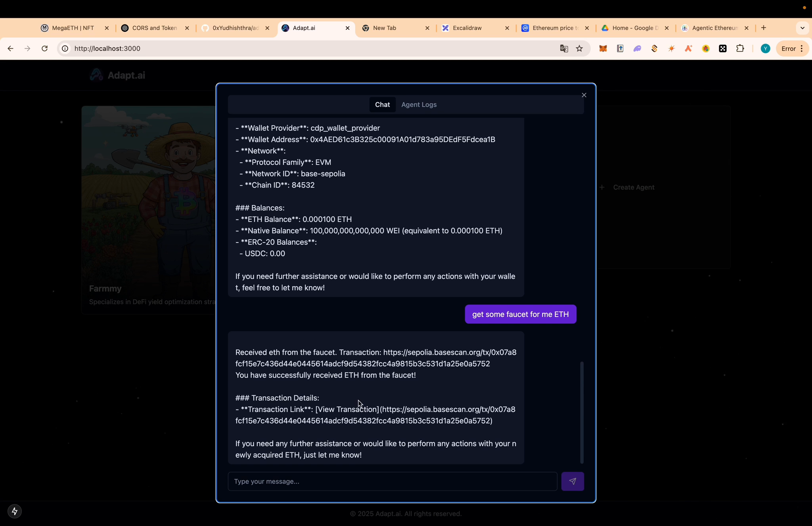Viewport: 812px width, 526px height.
Task: Expand the tab search dropdown chevron
Action: (802, 28)
